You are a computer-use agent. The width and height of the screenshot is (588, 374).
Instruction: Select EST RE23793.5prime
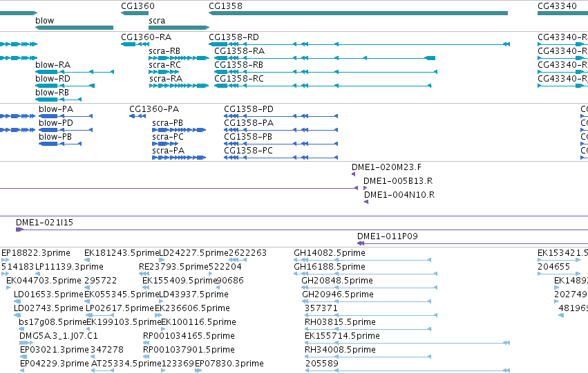tap(144, 274)
